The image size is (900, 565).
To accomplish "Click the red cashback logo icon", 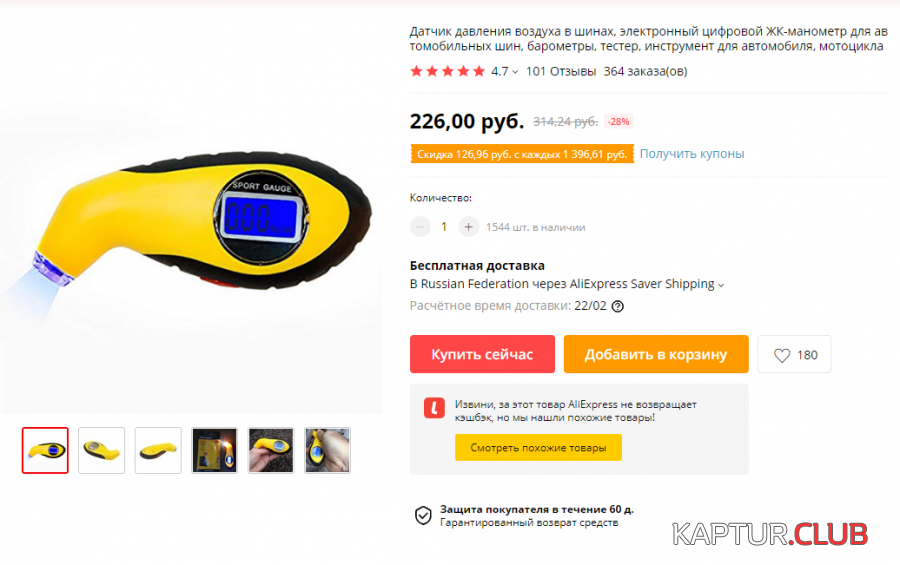I will (x=434, y=408).
